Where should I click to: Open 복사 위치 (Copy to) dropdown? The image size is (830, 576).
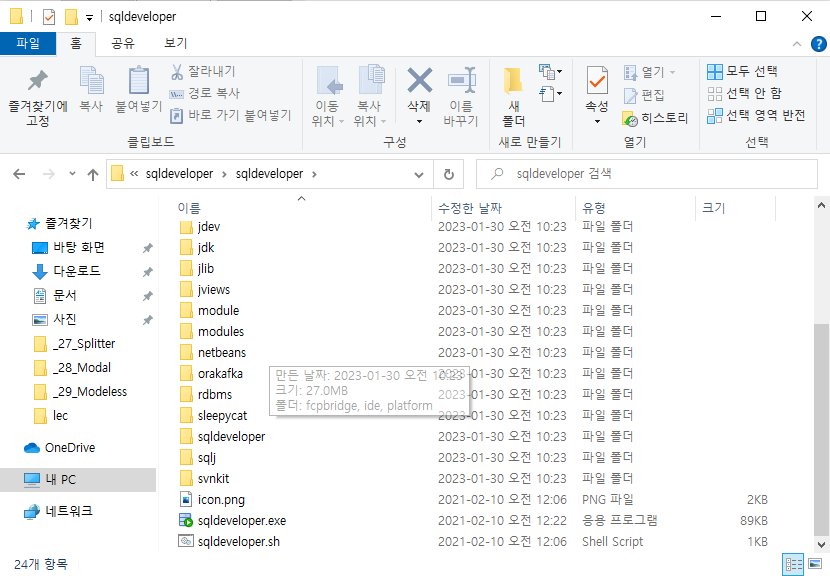pyautogui.click(x=369, y=97)
